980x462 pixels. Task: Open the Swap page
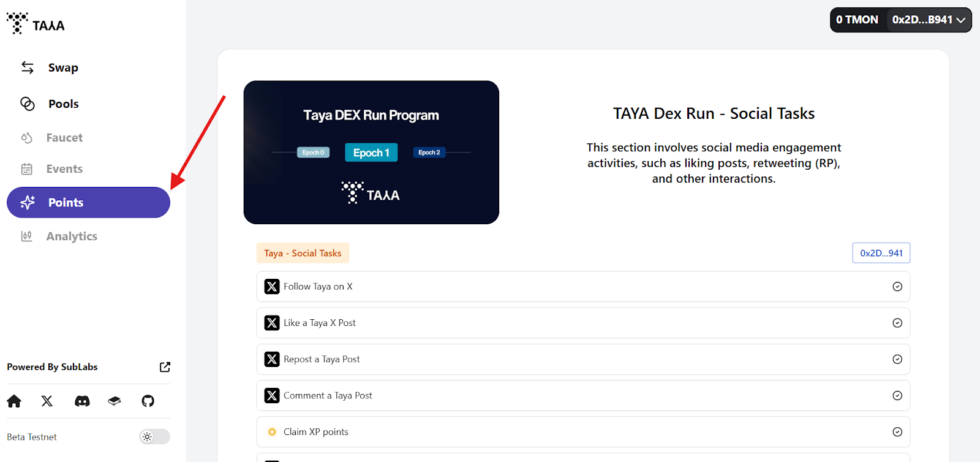(63, 67)
